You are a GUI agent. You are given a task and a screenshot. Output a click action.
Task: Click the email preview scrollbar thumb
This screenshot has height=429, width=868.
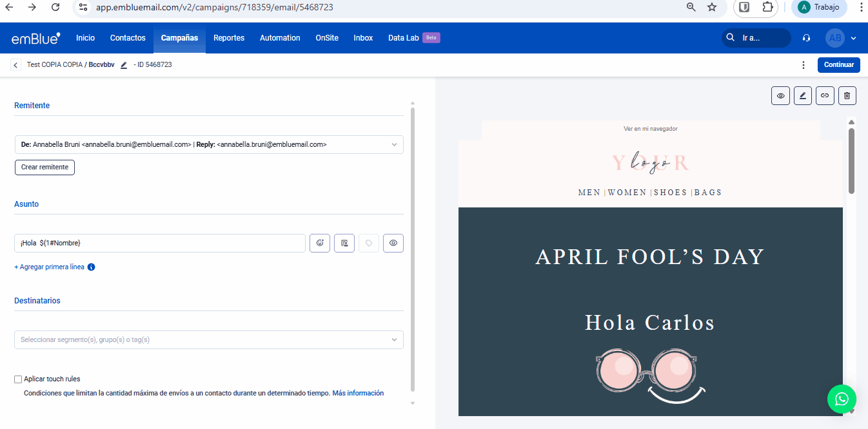851,161
